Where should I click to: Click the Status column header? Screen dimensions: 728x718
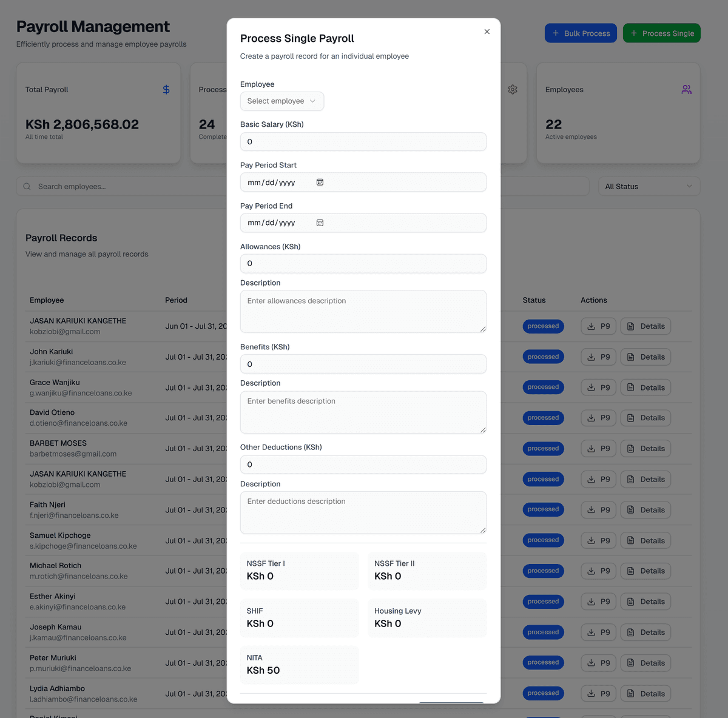click(x=534, y=300)
